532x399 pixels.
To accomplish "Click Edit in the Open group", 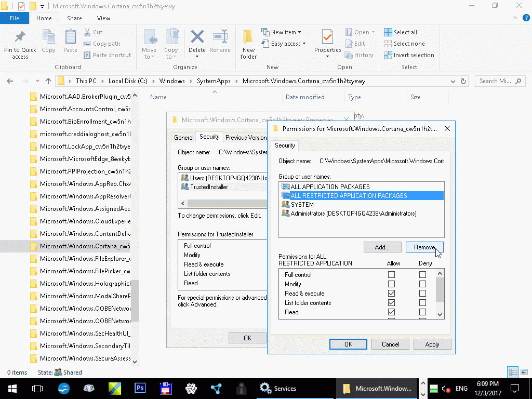I will point(355,44).
